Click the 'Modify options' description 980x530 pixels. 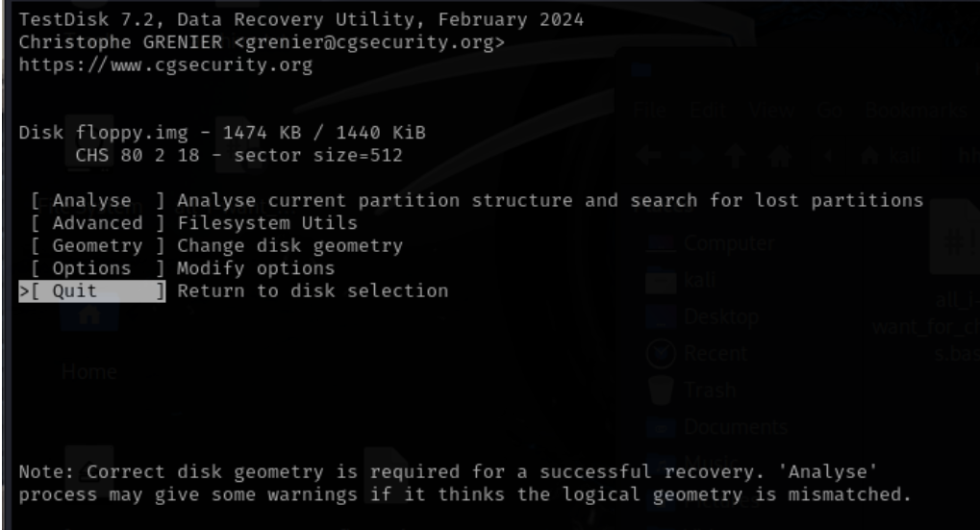(x=256, y=268)
